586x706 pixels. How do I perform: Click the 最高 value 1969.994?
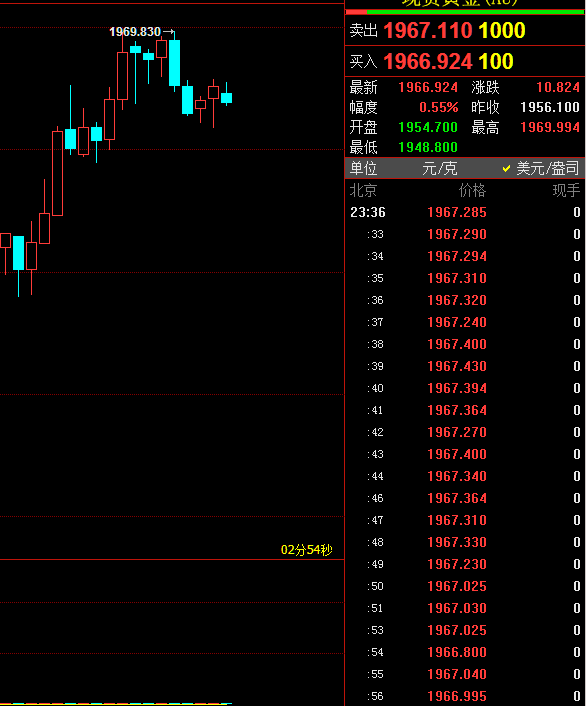tap(550, 127)
